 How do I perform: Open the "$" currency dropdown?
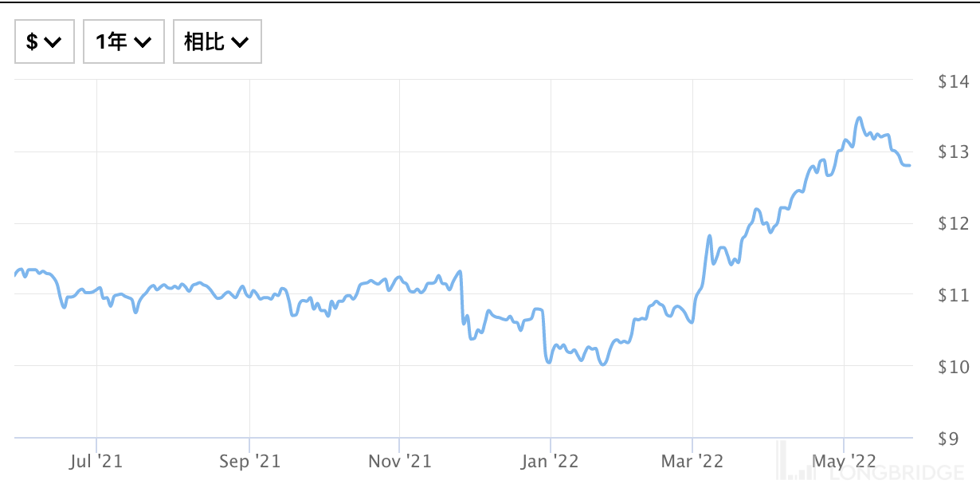pos(44,41)
